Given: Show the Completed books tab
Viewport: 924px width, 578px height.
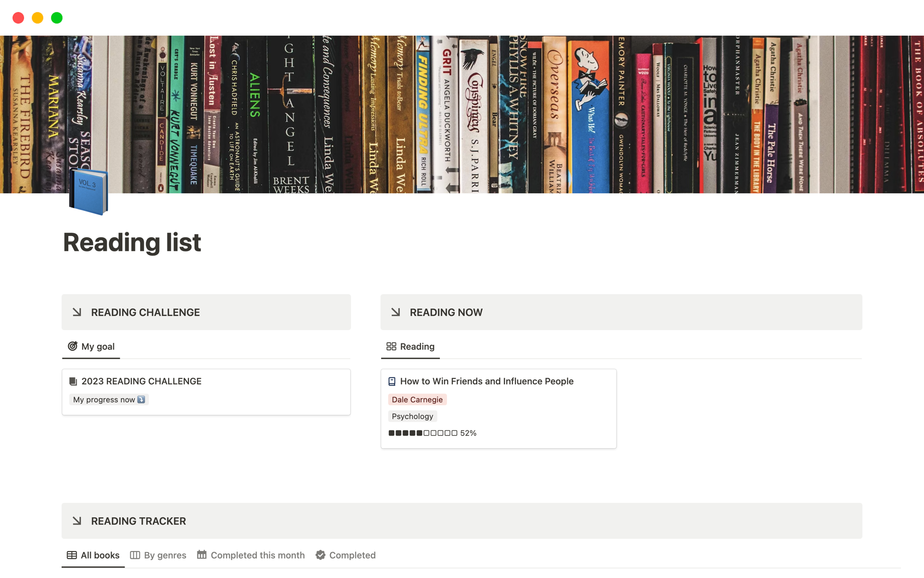Looking at the screenshot, I should click(352, 555).
